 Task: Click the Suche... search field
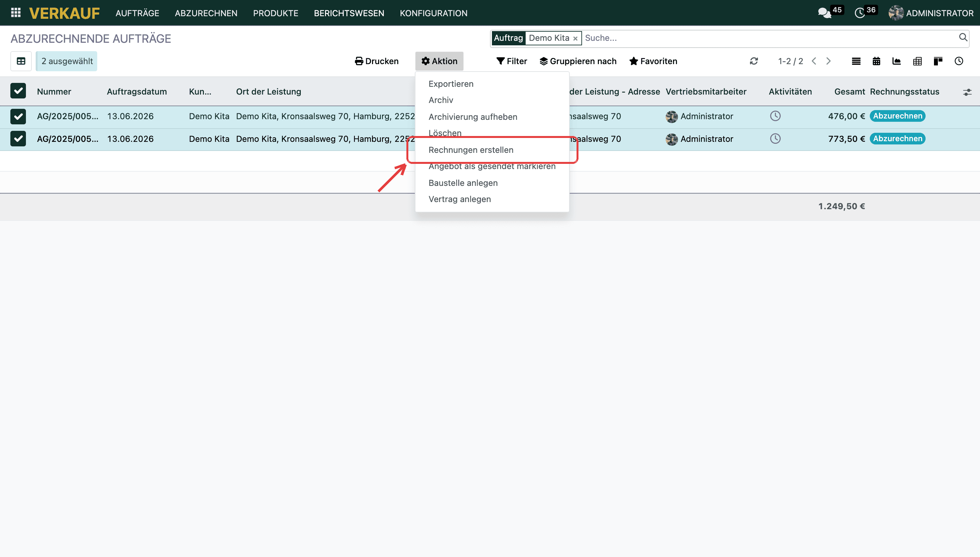769,38
